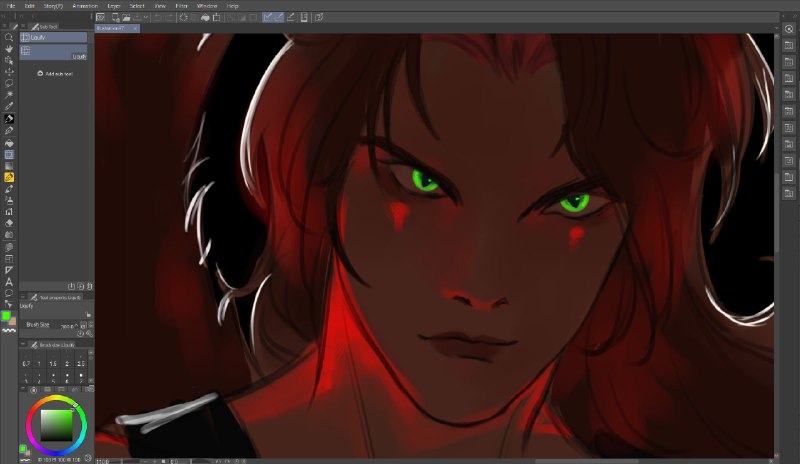Activate the Text tool

[x=9, y=282]
